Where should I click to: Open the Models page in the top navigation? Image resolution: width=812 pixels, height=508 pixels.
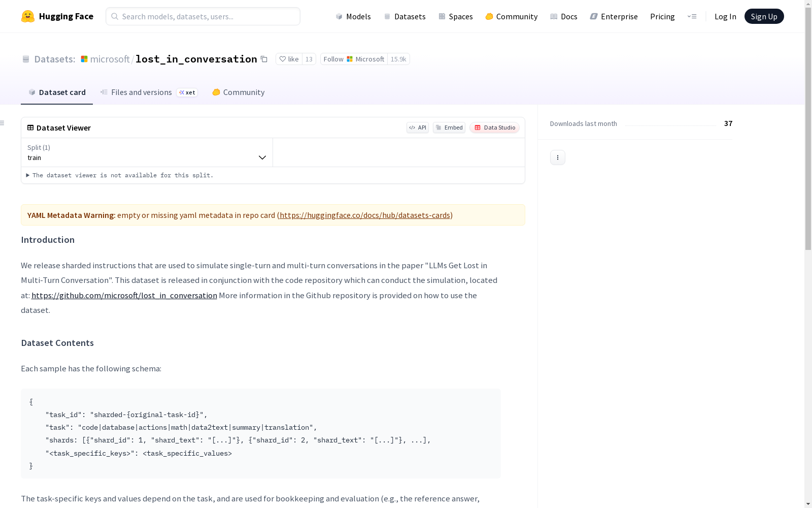tap(353, 16)
